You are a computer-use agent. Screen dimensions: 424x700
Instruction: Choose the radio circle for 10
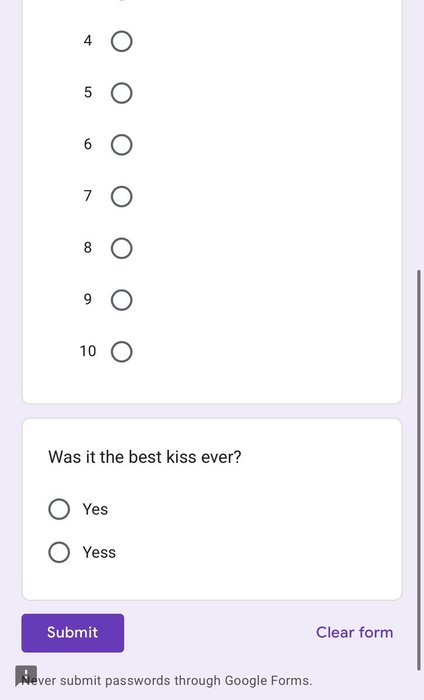pyautogui.click(x=121, y=352)
